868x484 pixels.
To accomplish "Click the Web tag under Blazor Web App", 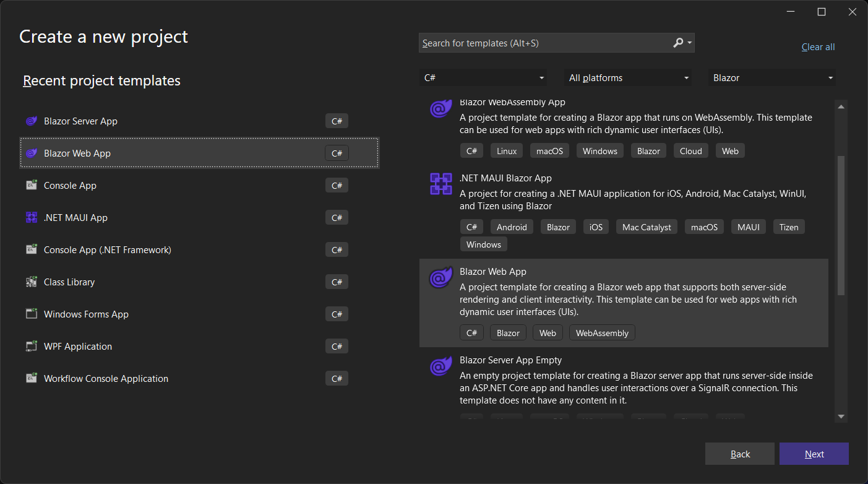I will tap(548, 333).
